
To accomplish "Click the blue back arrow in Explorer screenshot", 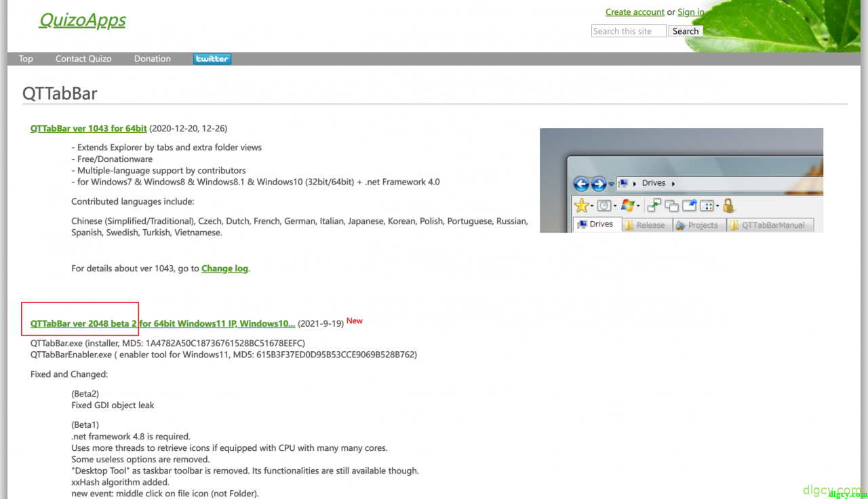I will [581, 184].
